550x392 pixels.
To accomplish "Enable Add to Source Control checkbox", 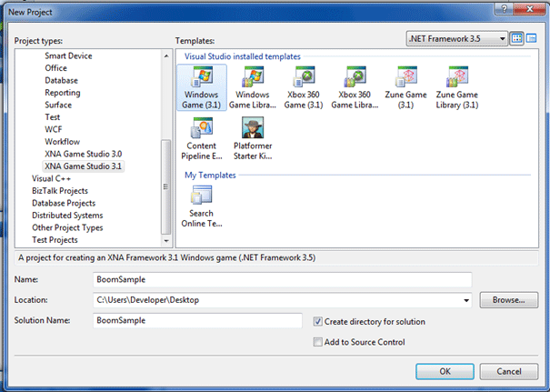I will tap(318, 342).
